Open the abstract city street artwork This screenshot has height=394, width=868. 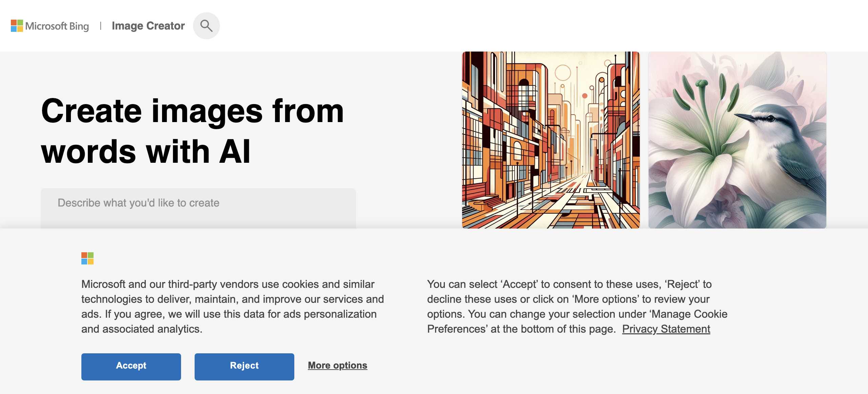click(x=551, y=140)
